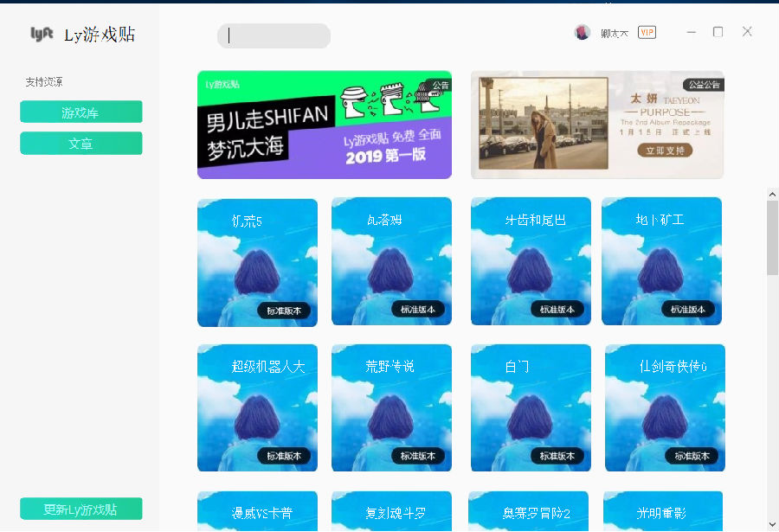The height and width of the screenshot is (532, 779).
Task: Open the 男儿走SHIFAN 梦沉大海 announcement banner
Action: pos(325,125)
